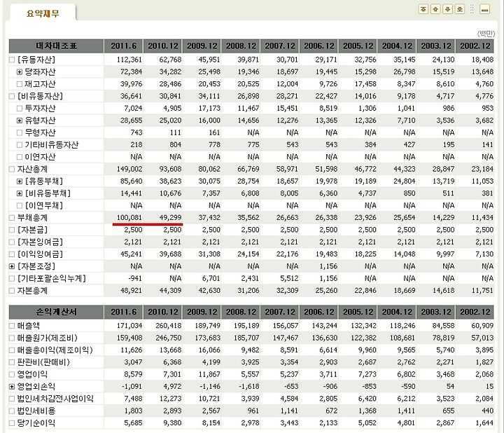
Task: Tick the 영업이익 checkbox
Action: coord(12,374)
